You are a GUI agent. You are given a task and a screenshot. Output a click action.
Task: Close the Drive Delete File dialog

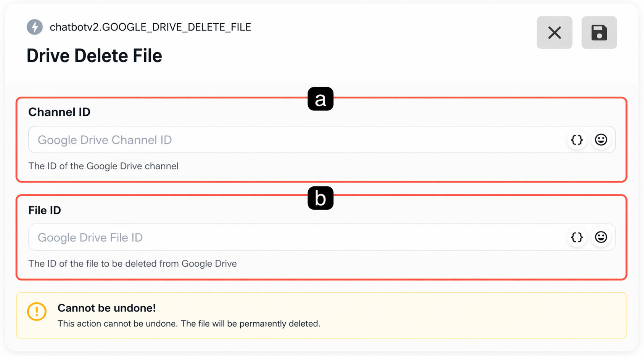pos(554,32)
